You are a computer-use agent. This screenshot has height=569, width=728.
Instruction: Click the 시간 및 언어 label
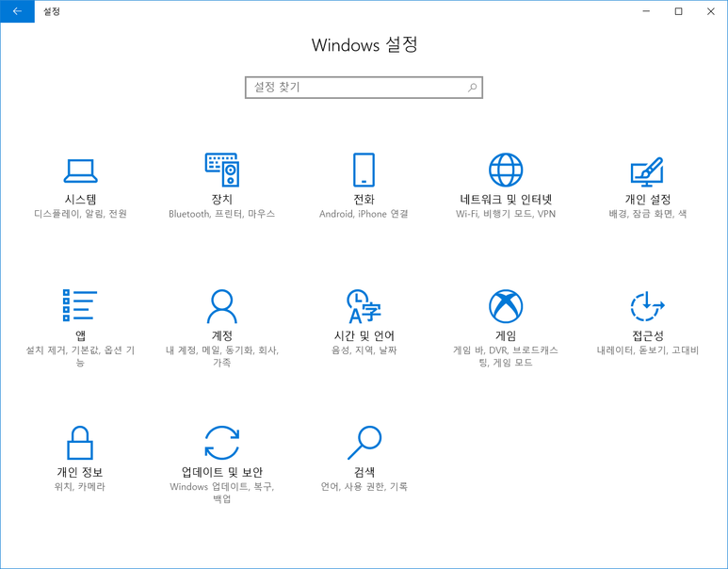(x=364, y=335)
